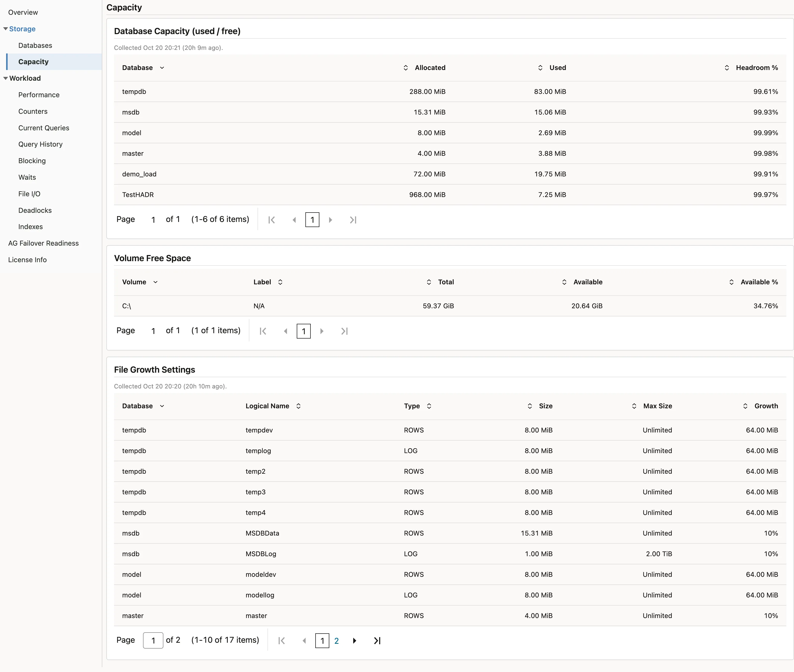This screenshot has height=672, width=794.
Task: Click next page arrow in Volume Free Space pagination
Action: click(x=322, y=331)
